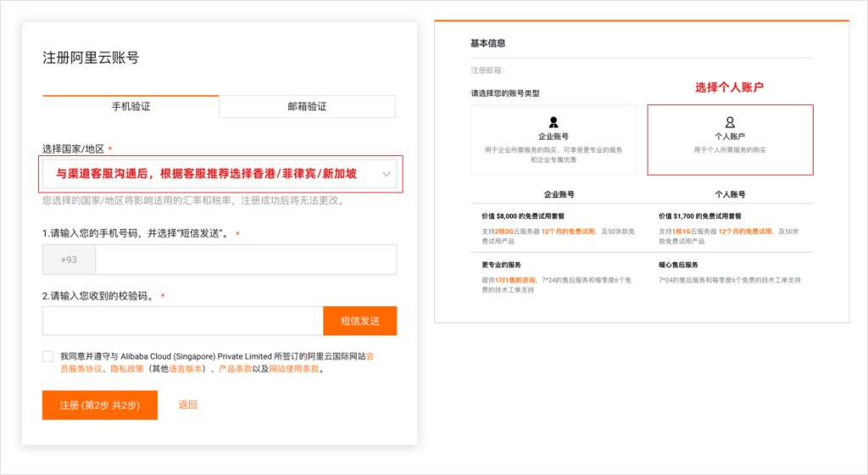
Task: Click 价值 $8,000 的免费试用套餐 text
Action: (522, 216)
